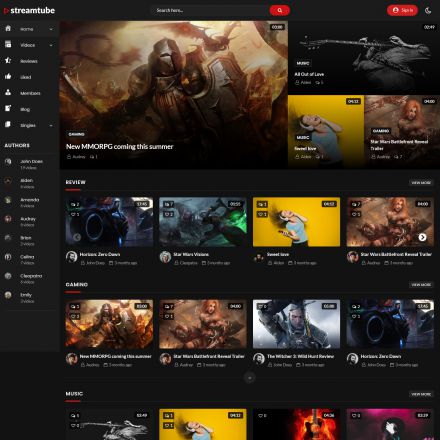Click next arrow on Review carousel

[x=422, y=237]
